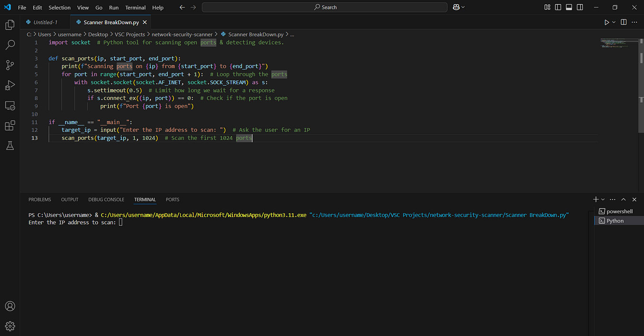Screen dimensions: 644x336
Task: Open the Go menu
Action: pyautogui.click(x=99, y=7)
